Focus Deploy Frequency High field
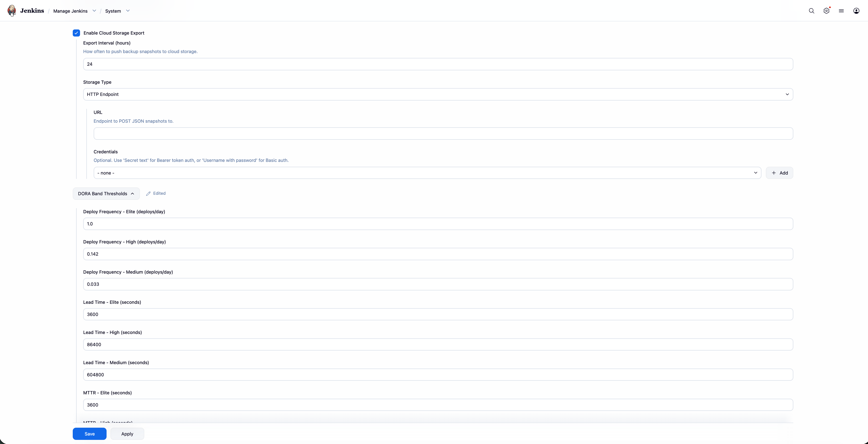868x444 pixels. 438,254
